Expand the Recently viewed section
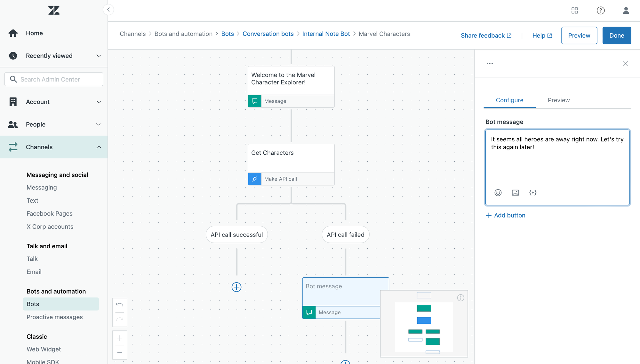640x364 pixels. [99, 56]
